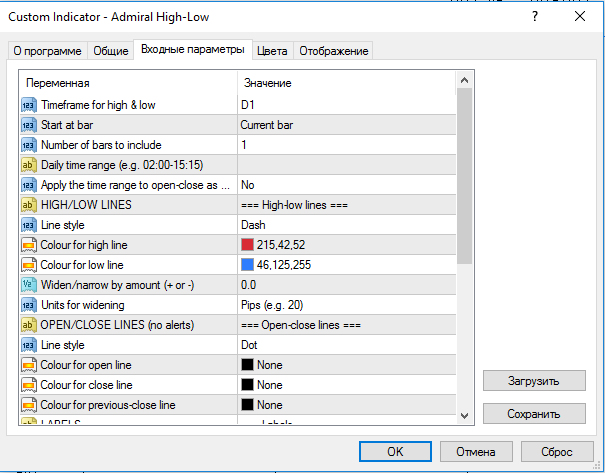Screen dimensions: 605x473
Task: Click the string icon beside OPEN/CLOSE LINES
Action: pyautogui.click(x=29, y=325)
